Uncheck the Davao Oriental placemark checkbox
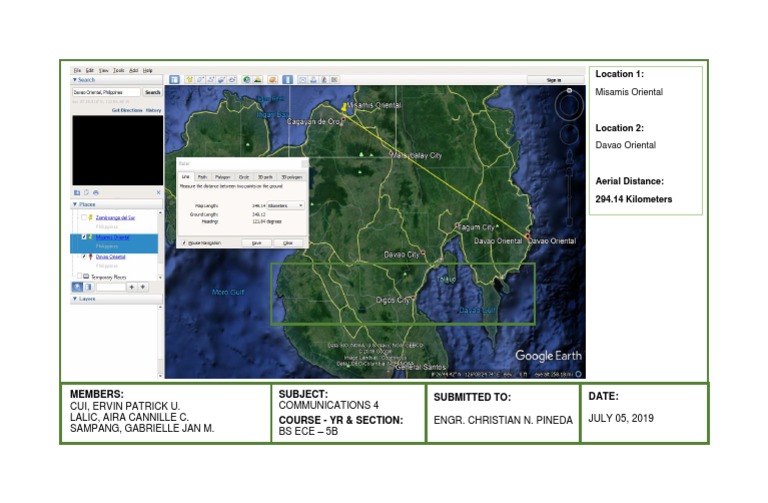This screenshot has height=503, width=768. pyautogui.click(x=84, y=256)
